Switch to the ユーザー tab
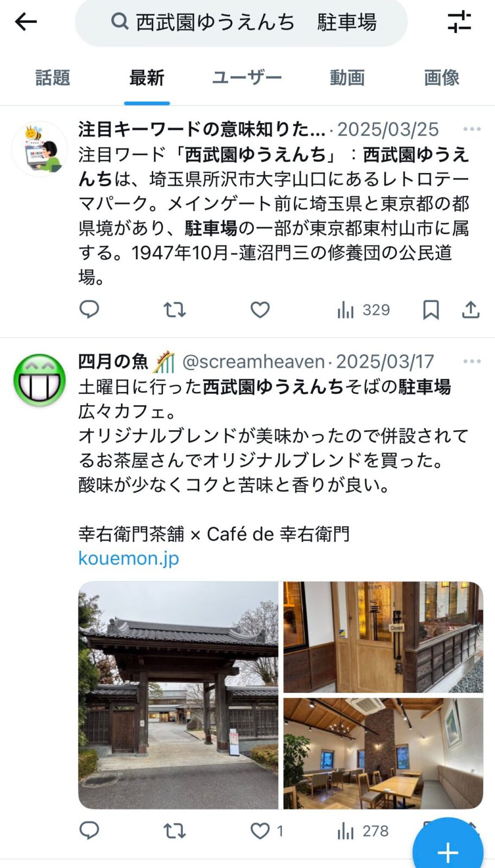Viewport: 495px width, 868px height. tap(246, 78)
